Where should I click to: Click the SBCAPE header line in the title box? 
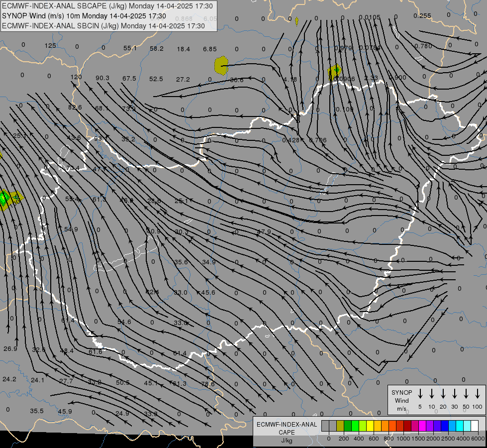pyautogui.click(x=107, y=6)
